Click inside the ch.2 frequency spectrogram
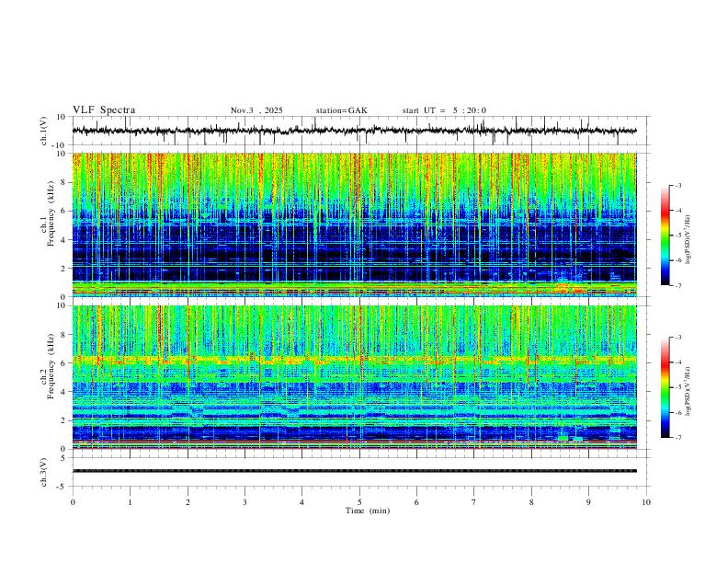728x563 pixels. 354,377
